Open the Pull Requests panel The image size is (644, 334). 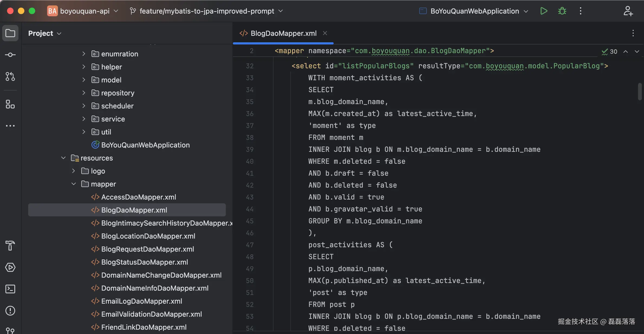(10, 76)
